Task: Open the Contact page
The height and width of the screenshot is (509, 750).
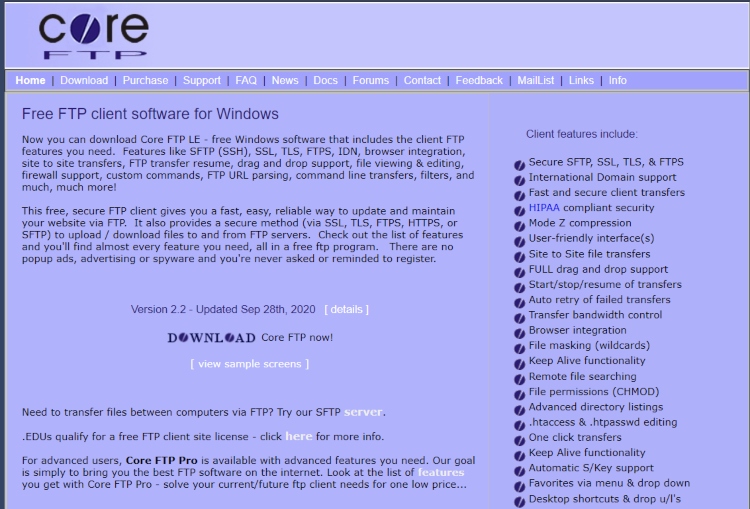Action: click(422, 80)
